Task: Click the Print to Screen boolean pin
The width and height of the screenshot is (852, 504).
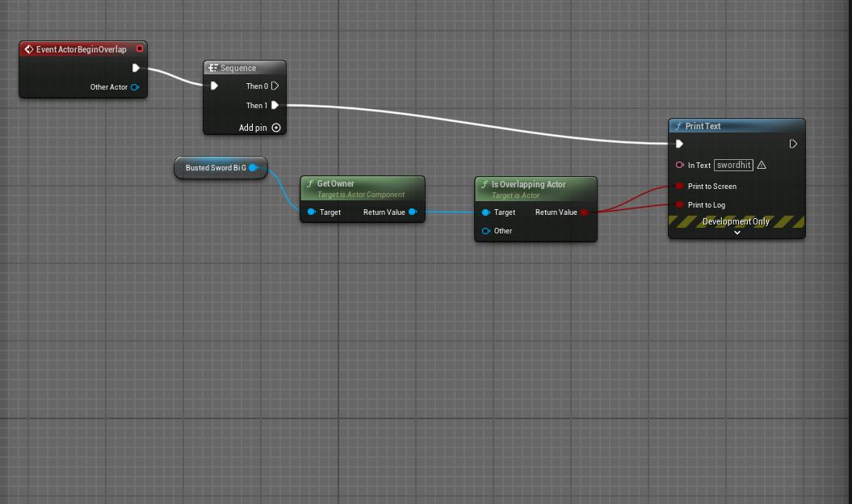Action: [x=680, y=187]
